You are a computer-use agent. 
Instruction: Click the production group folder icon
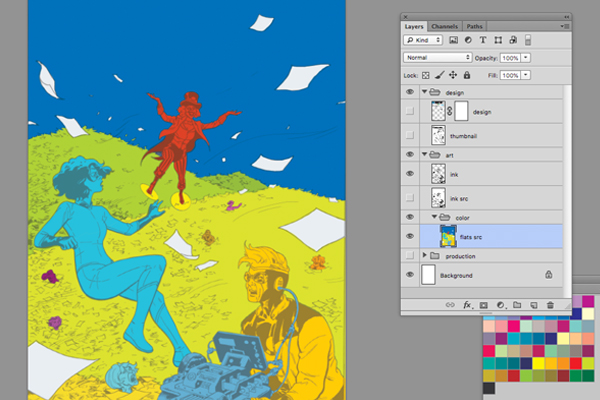coord(435,255)
